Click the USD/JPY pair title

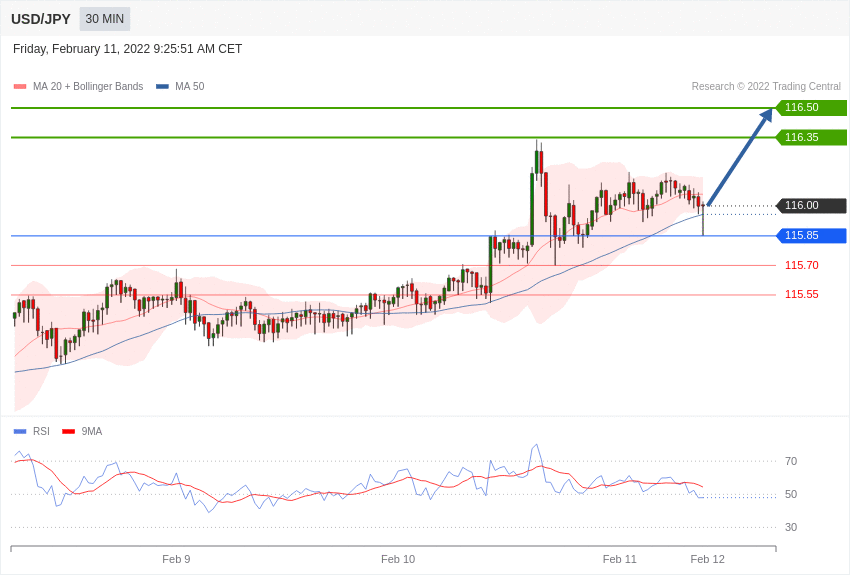[41, 19]
